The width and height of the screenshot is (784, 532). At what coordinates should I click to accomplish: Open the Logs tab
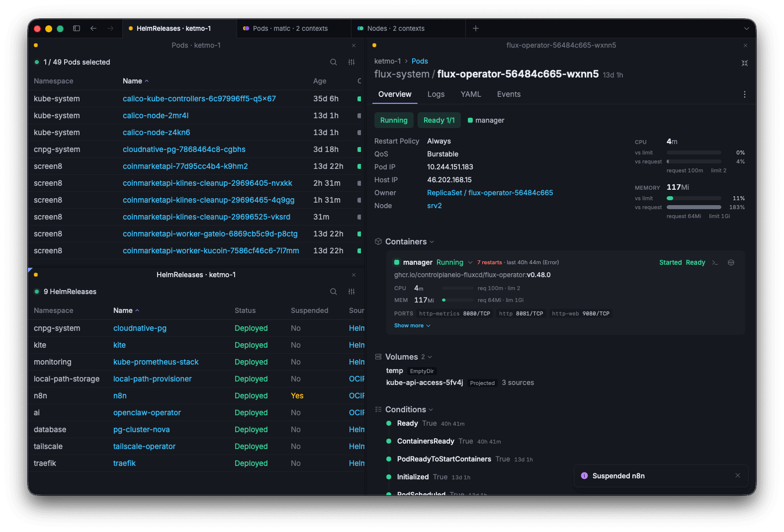coord(436,94)
